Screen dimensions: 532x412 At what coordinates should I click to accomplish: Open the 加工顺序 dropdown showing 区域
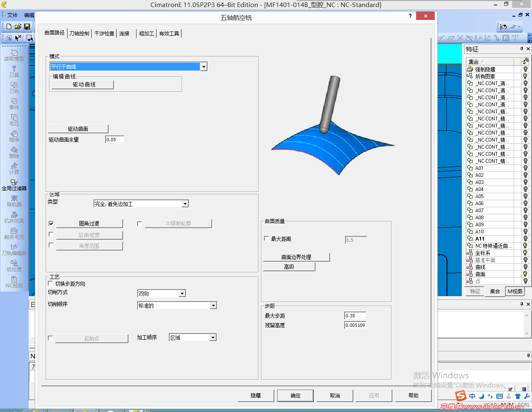(193, 338)
